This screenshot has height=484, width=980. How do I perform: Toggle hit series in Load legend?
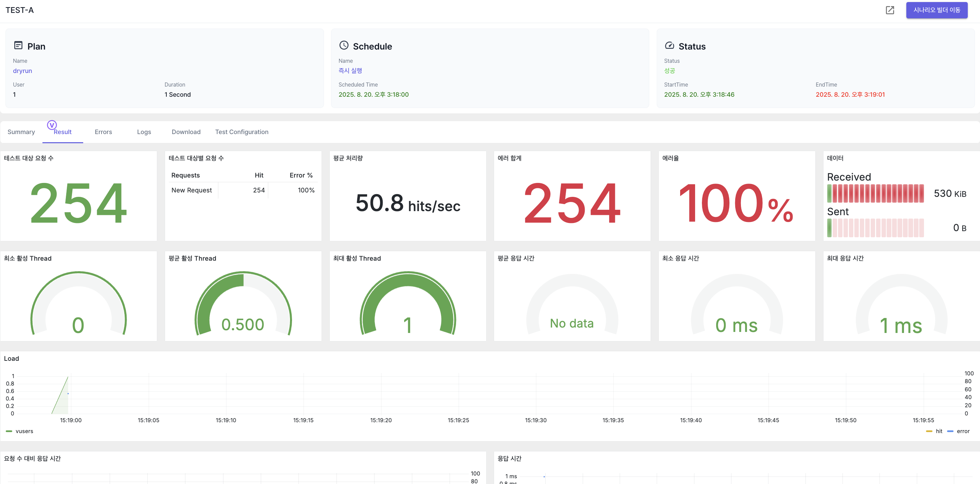tap(939, 431)
